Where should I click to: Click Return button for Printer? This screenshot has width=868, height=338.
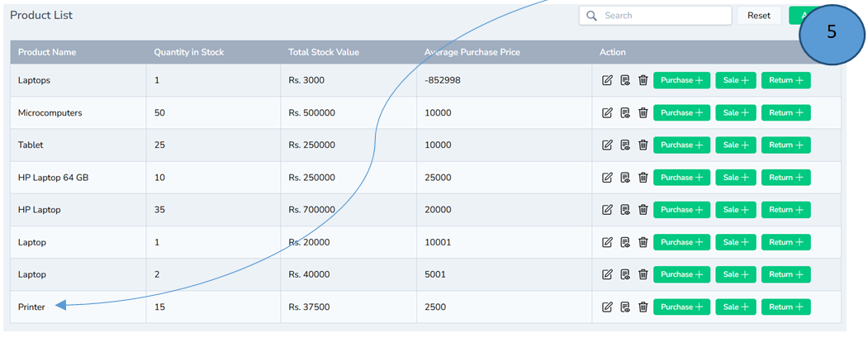(x=785, y=307)
